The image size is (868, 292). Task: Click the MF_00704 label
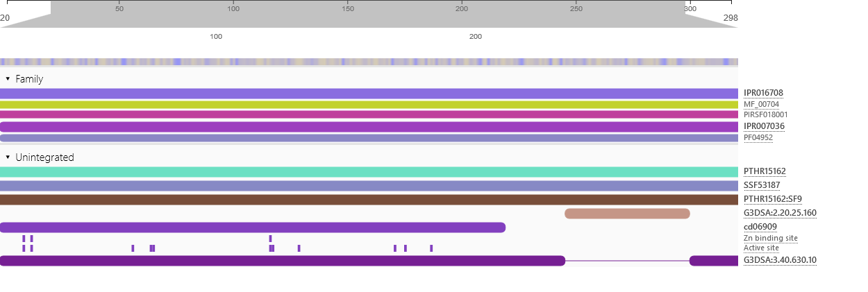point(761,104)
